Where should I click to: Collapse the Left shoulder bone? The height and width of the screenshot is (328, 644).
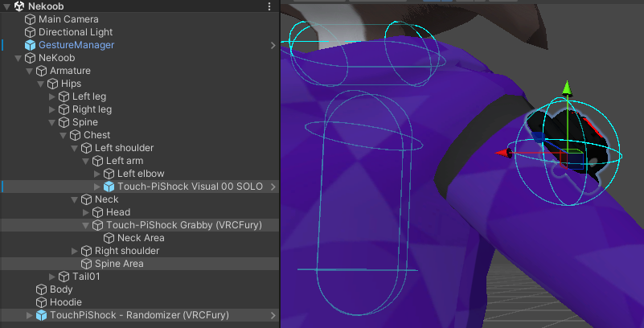tap(74, 148)
